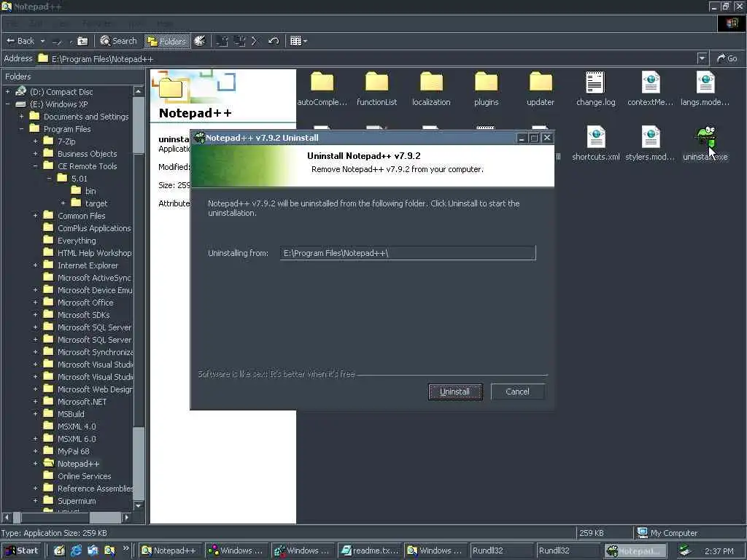Launch Internet Explorer from Quick Launch
Screen dimensions: 747x560
[x=76, y=551]
